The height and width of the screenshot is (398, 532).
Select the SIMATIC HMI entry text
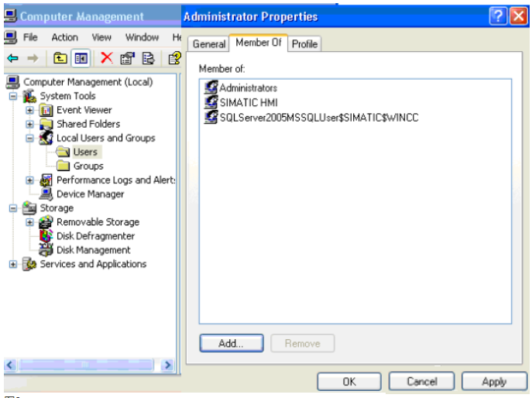[x=249, y=102]
